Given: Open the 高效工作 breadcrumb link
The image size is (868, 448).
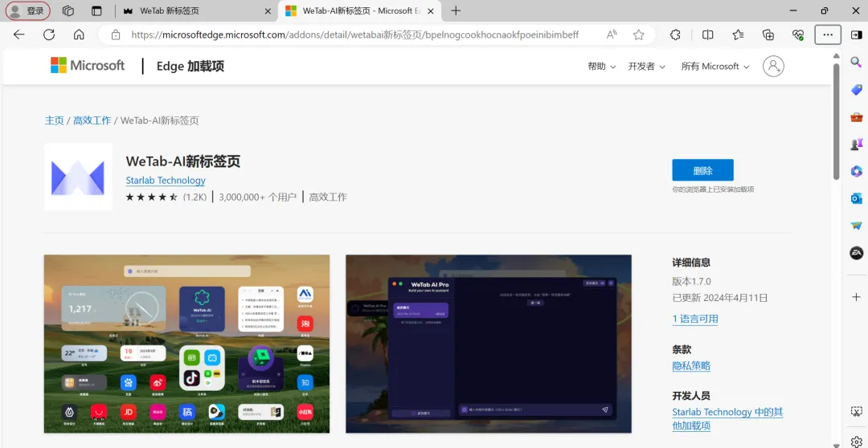Looking at the screenshot, I should coord(92,120).
